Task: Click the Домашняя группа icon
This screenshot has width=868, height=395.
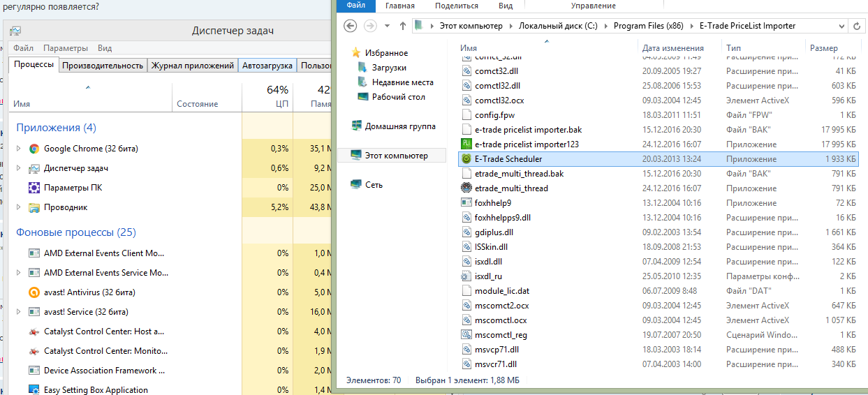Action: [356, 126]
